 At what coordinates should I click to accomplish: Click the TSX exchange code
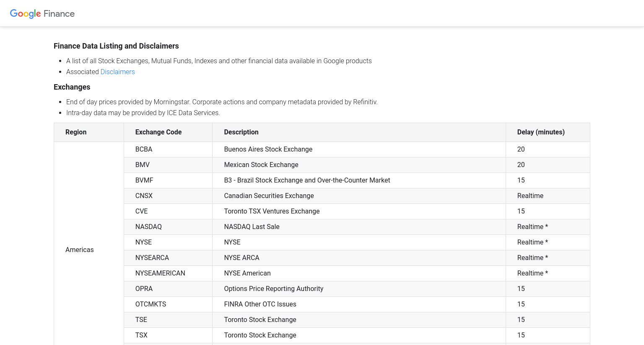[x=141, y=335]
